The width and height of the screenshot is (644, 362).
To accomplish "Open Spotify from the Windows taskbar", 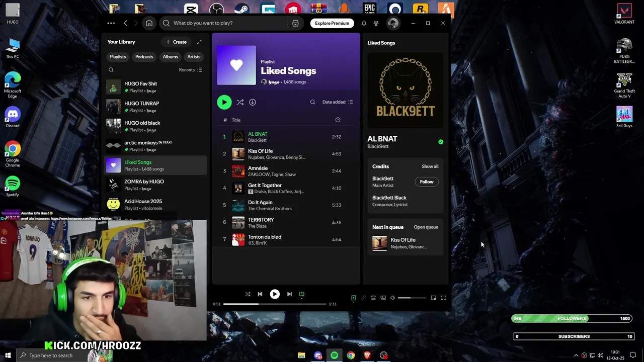I will tap(334, 355).
